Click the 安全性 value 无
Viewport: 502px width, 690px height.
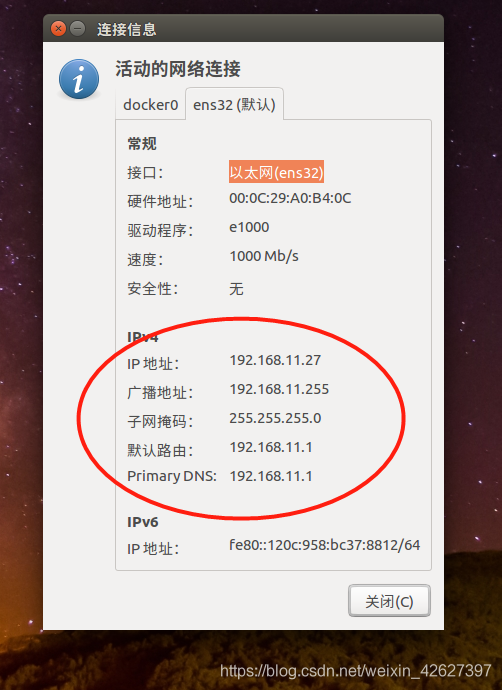pyautogui.click(x=236, y=289)
